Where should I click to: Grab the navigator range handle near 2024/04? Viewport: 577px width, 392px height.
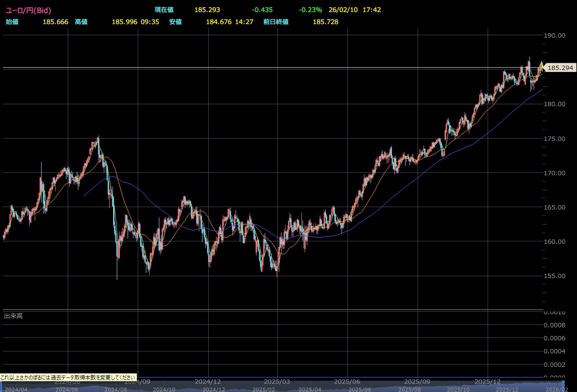[1, 387]
